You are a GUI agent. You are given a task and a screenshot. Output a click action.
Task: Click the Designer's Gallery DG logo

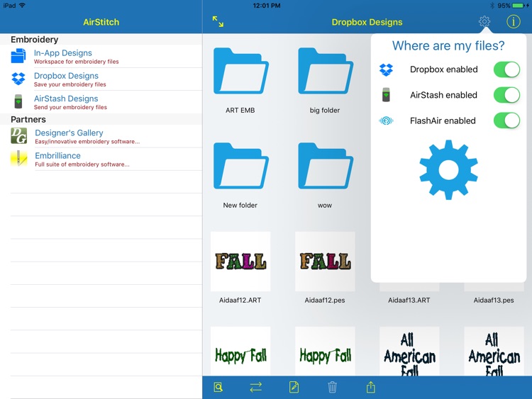point(18,135)
